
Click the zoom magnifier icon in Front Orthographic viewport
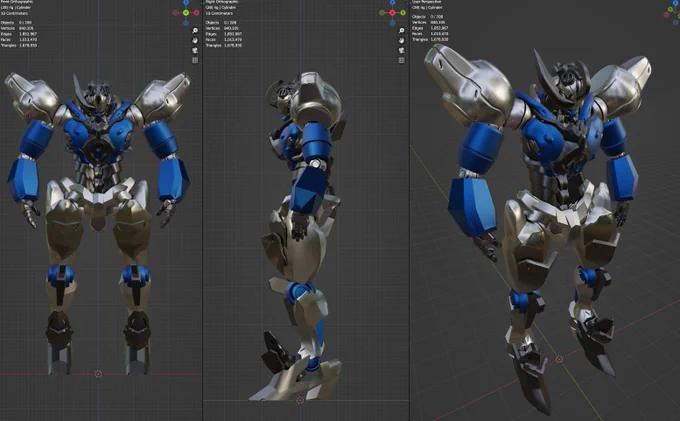[x=195, y=31]
